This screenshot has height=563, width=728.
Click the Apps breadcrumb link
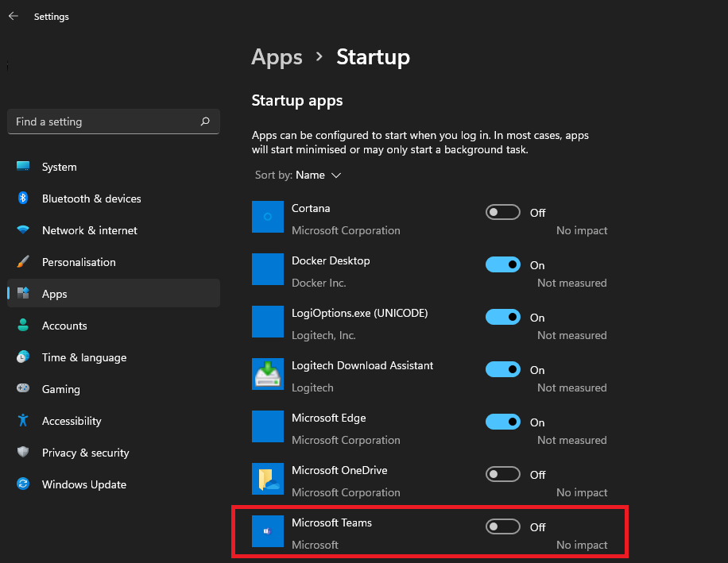click(x=277, y=58)
